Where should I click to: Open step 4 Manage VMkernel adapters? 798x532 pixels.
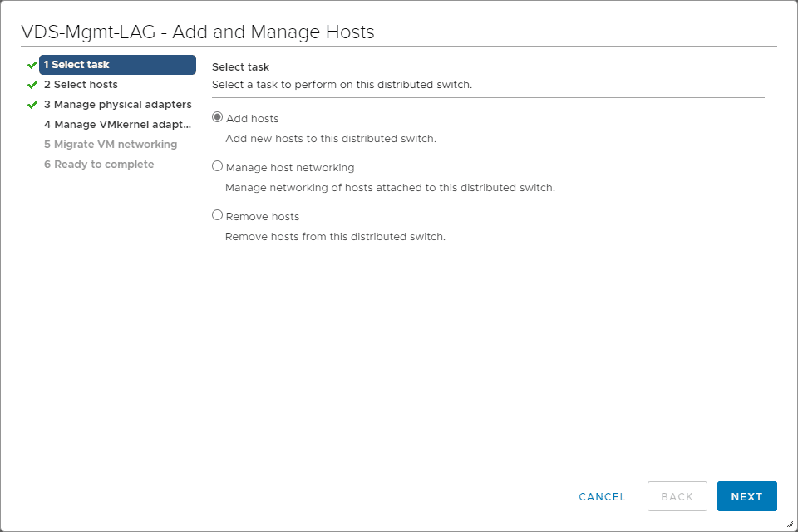pos(117,125)
